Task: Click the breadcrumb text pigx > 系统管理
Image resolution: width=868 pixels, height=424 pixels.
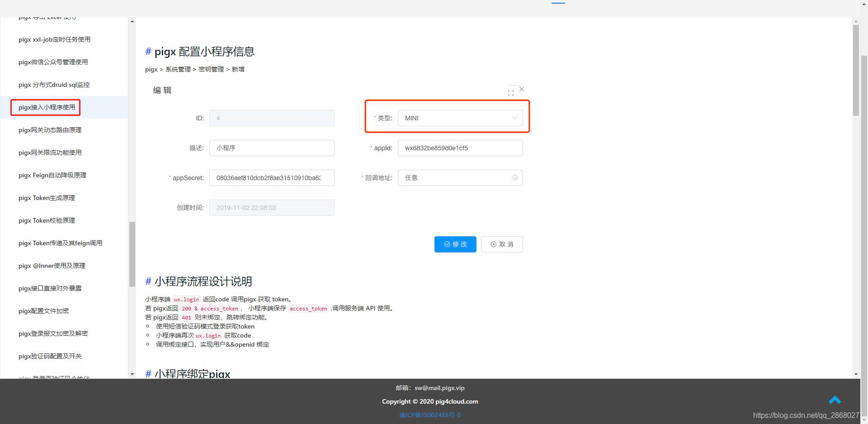Action: [x=168, y=69]
